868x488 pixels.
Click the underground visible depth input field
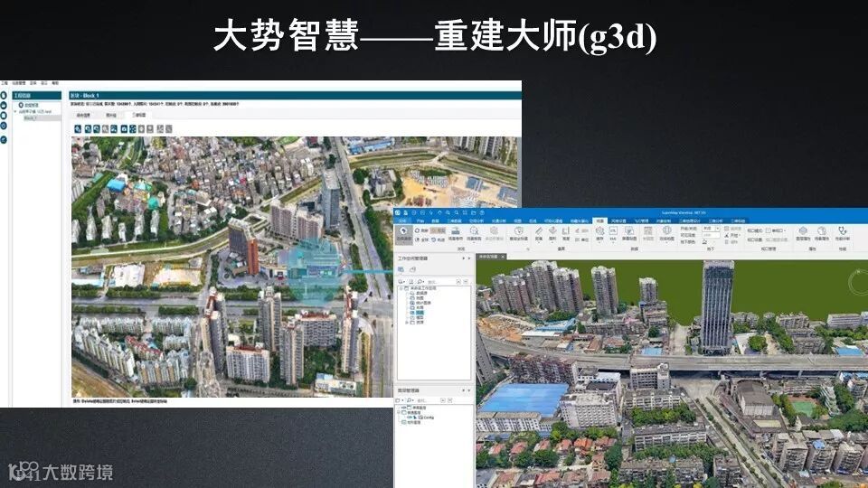711,235
